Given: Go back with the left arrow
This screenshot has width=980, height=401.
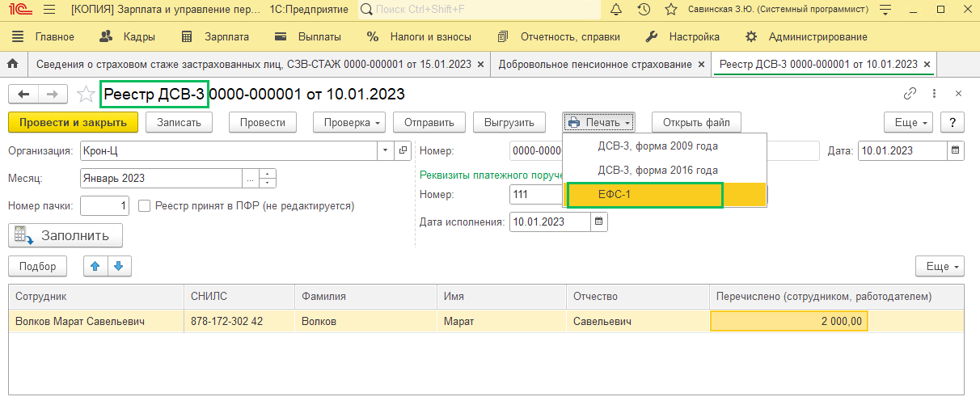Looking at the screenshot, I should [x=23, y=95].
